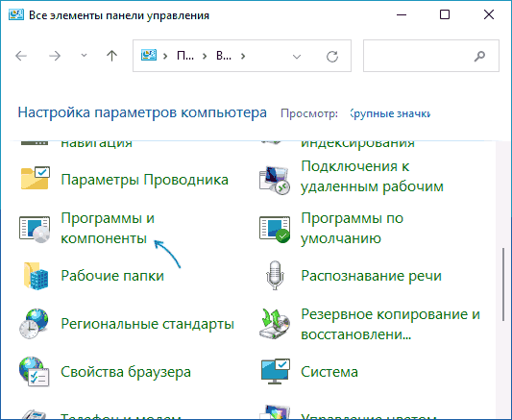512x420 pixels.
Task: Open the Параметры Проводника folder icon
Action: 35,179
